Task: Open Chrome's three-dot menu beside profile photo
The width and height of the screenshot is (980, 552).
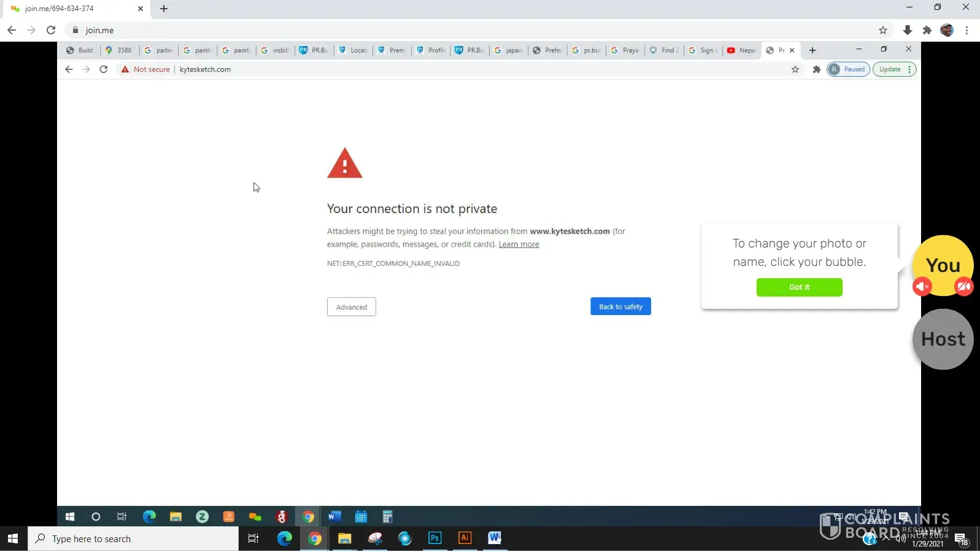Action: pos(966,30)
